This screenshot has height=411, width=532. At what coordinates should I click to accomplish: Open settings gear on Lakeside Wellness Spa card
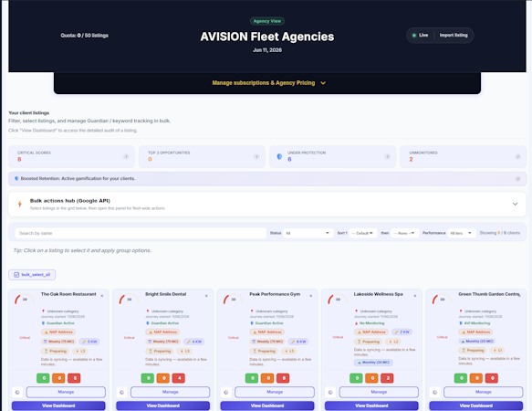(330, 393)
